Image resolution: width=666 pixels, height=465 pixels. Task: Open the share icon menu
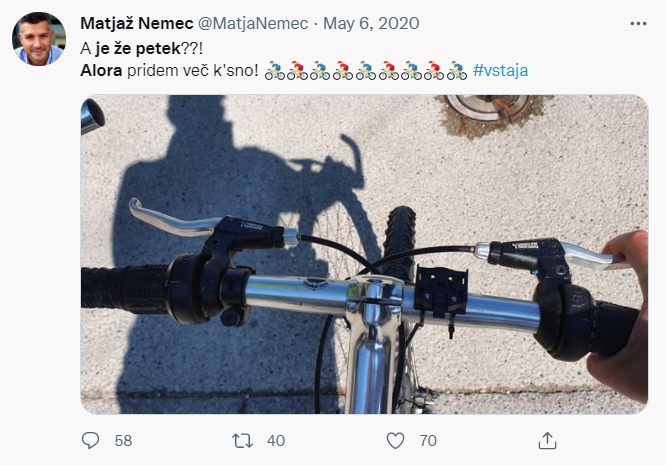[x=547, y=440]
